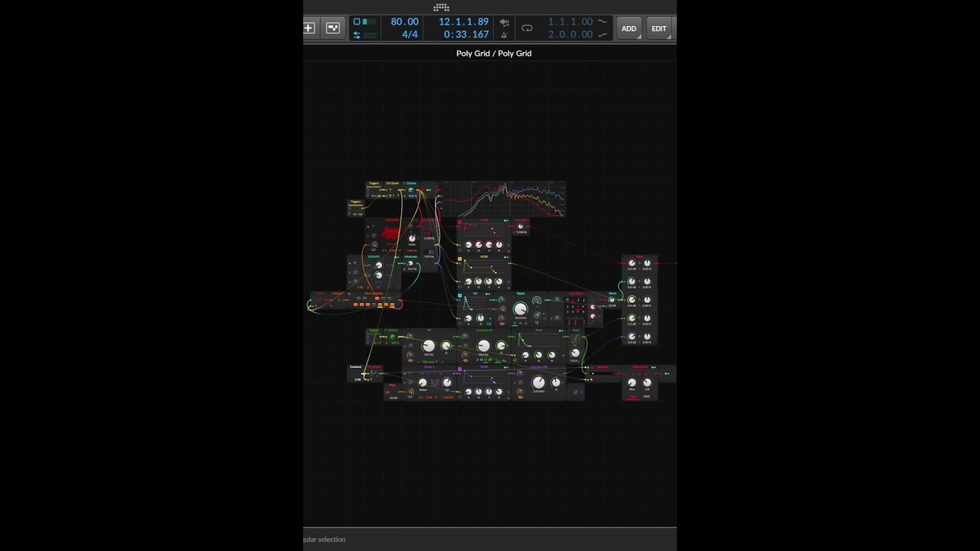Click the Pitch module value -23.00
The height and width of the screenshot is (551, 980).
(x=393, y=398)
